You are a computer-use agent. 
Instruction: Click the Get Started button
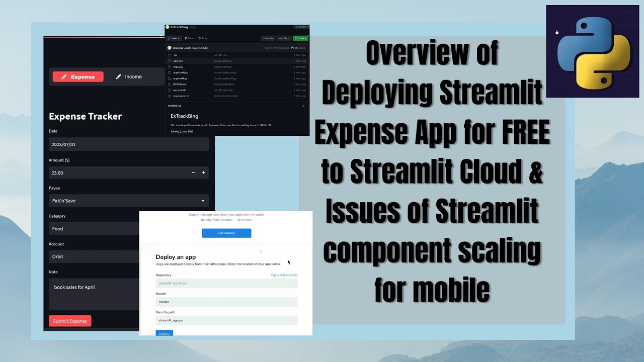226,233
